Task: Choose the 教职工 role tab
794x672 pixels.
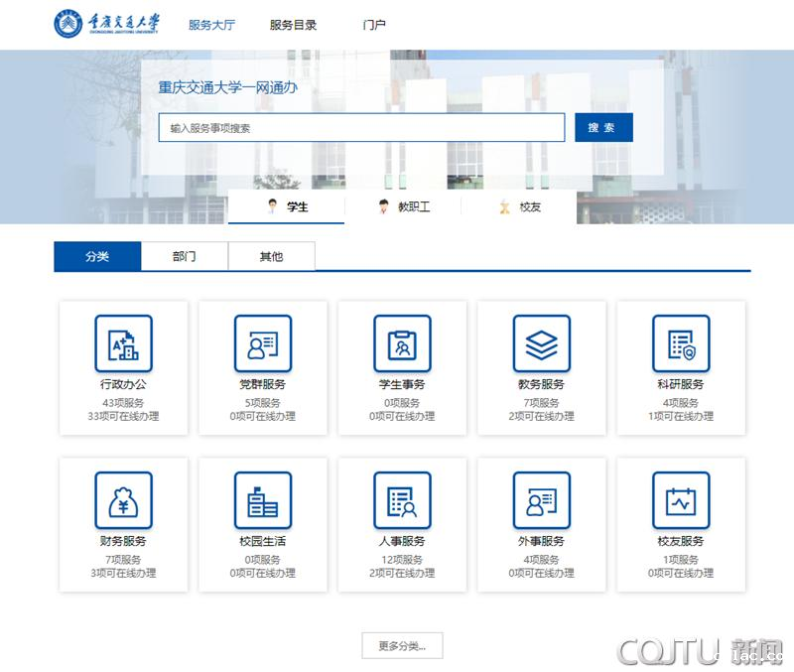Action: pyautogui.click(x=402, y=206)
